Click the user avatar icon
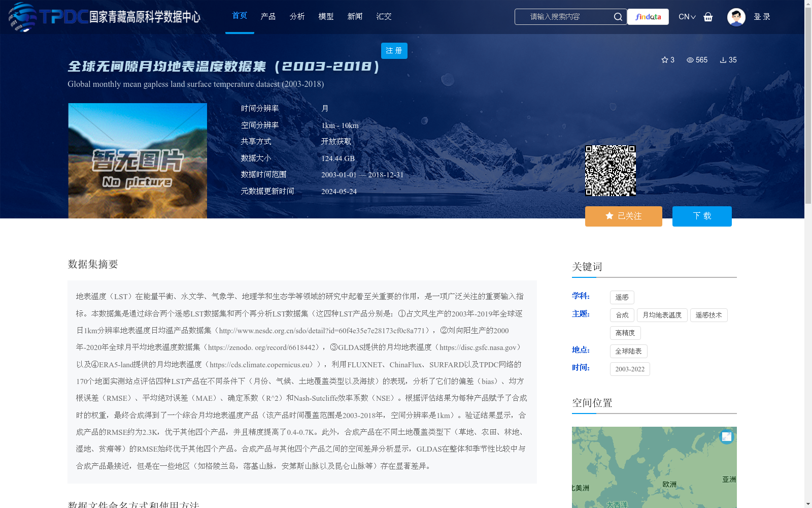The width and height of the screenshot is (812, 508). click(736, 17)
